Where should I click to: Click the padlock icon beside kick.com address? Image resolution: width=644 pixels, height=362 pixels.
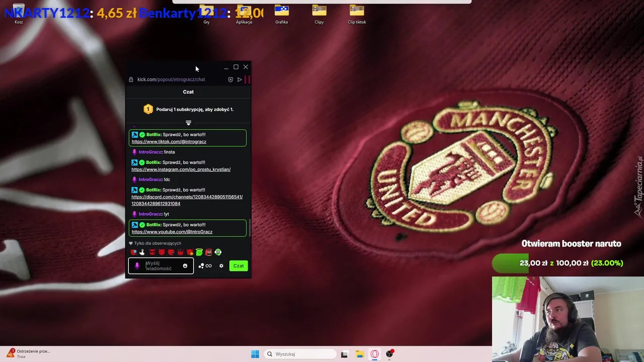pyautogui.click(x=131, y=79)
